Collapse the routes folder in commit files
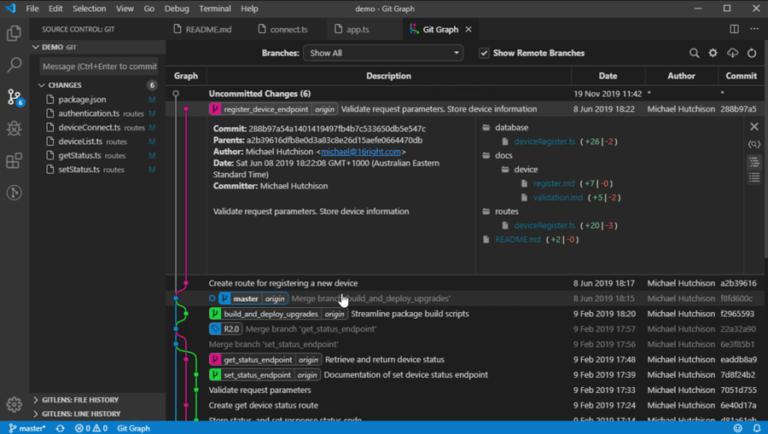Viewport: 768px width, 434px height. pos(501,212)
